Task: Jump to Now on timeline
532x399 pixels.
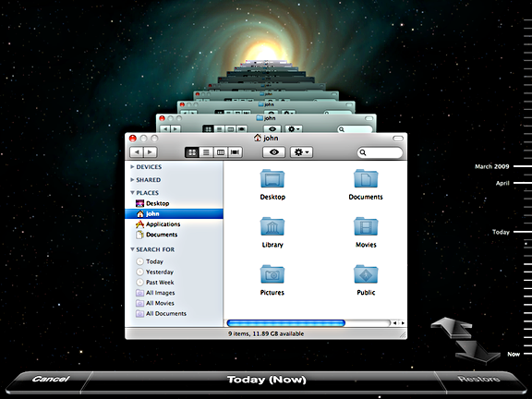Action: (514, 355)
